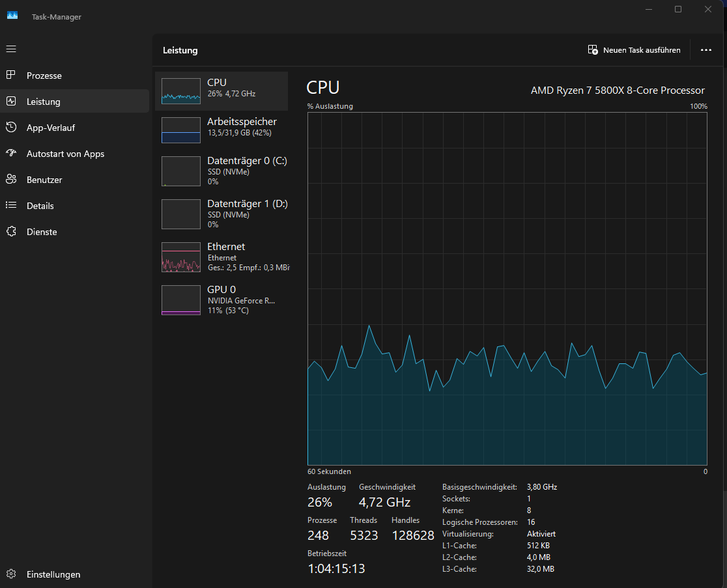
Task: Select Datenträger 0 (C:) graph thumbnail
Action: [x=181, y=171]
